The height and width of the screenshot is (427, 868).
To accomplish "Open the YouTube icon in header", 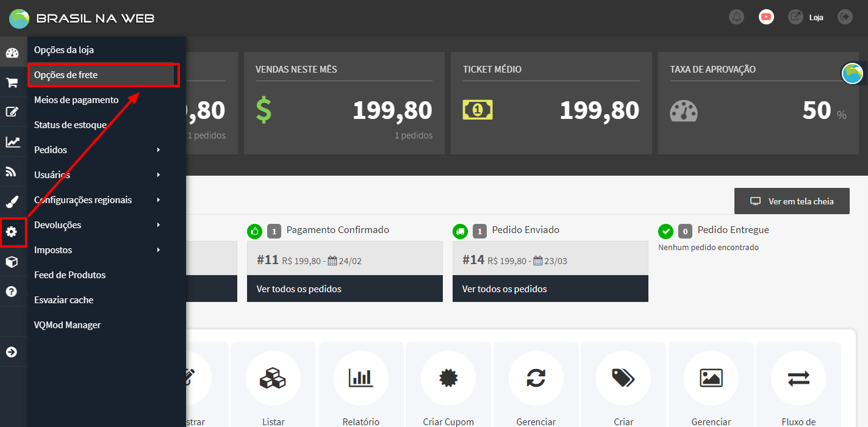I will (766, 17).
